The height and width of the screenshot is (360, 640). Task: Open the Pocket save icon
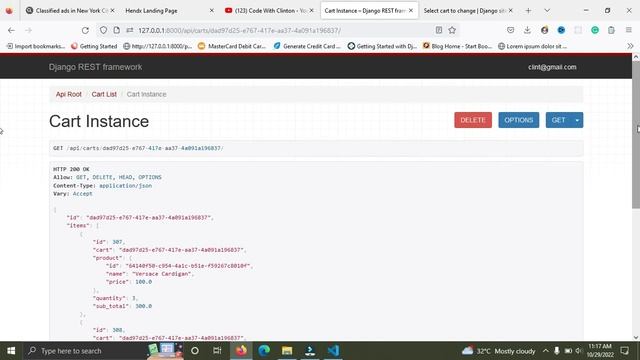(x=510, y=30)
